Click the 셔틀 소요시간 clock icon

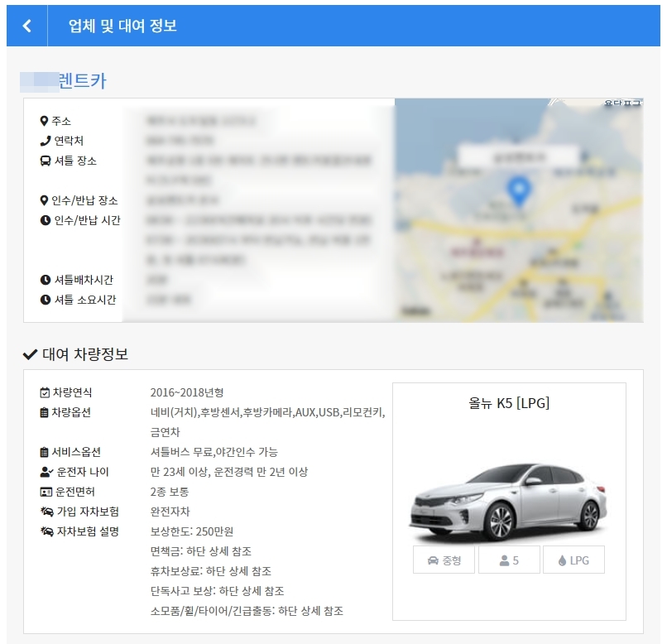click(x=45, y=300)
